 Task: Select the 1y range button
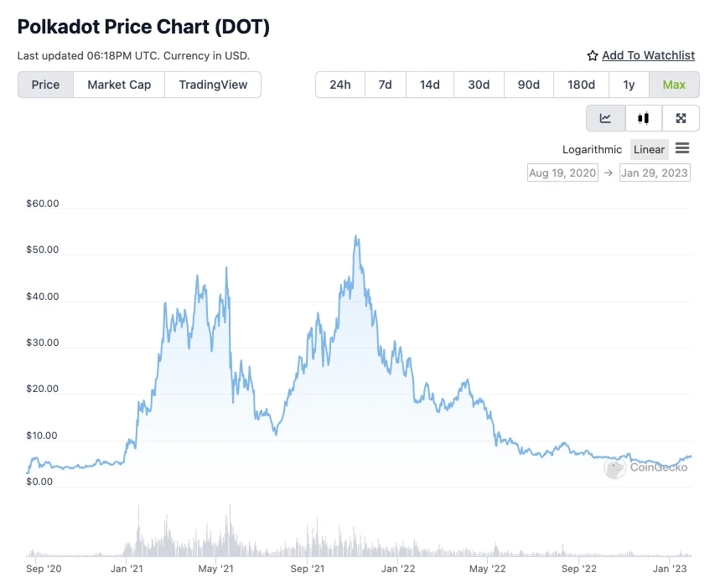(629, 85)
